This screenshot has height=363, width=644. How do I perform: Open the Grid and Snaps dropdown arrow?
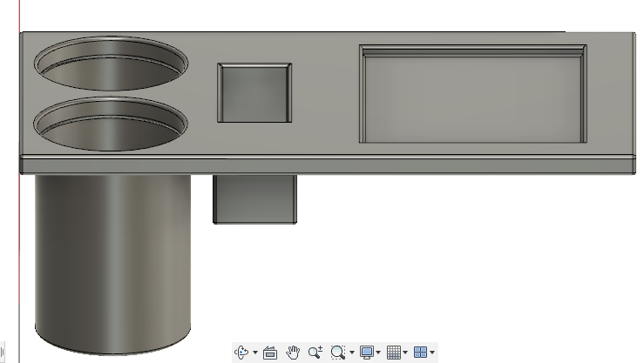405,353
